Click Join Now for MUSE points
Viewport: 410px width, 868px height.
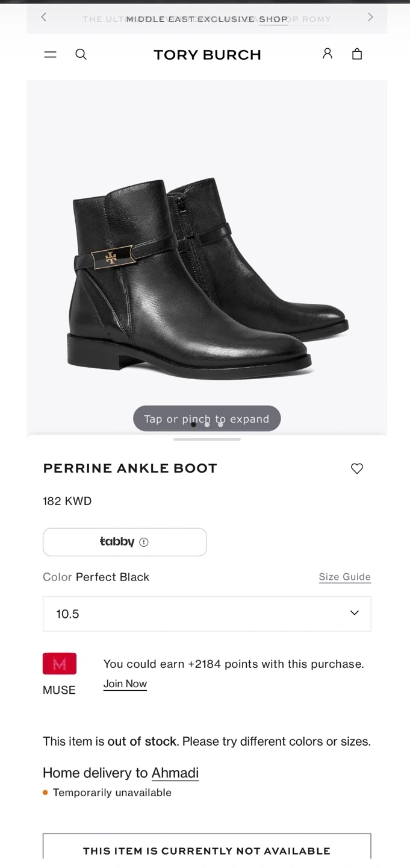coord(125,684)
